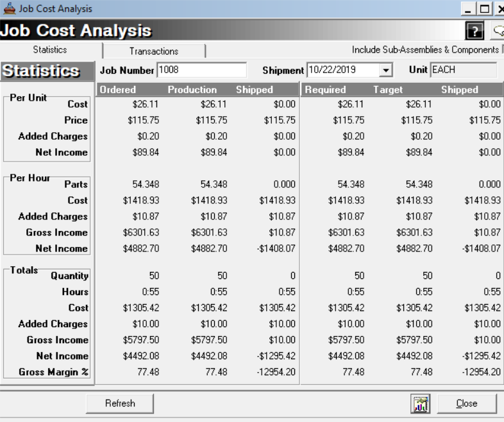The image size is (504, 422).
Task: Click the Job Cost Analysis title bar app icon
Action: pyautogui.click(x=9, y=9)
